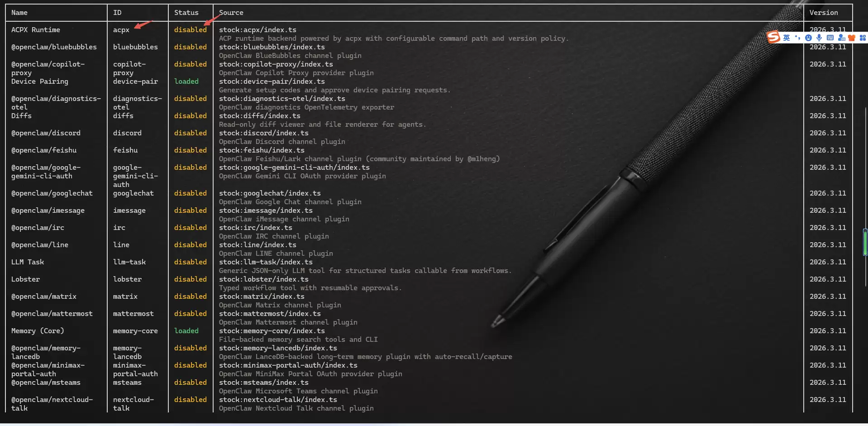
Task: Click the stock:discord/index.ts source path
Action: [263, 133]
